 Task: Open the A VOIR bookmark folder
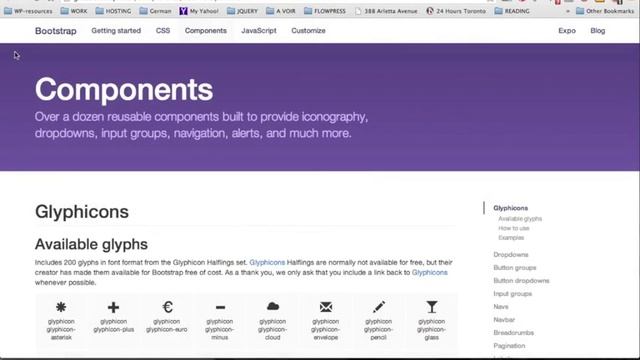click(x=281, y=11)
